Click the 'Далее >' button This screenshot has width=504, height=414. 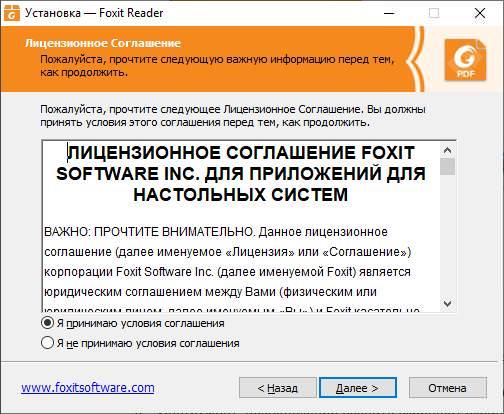coord(358,388)
